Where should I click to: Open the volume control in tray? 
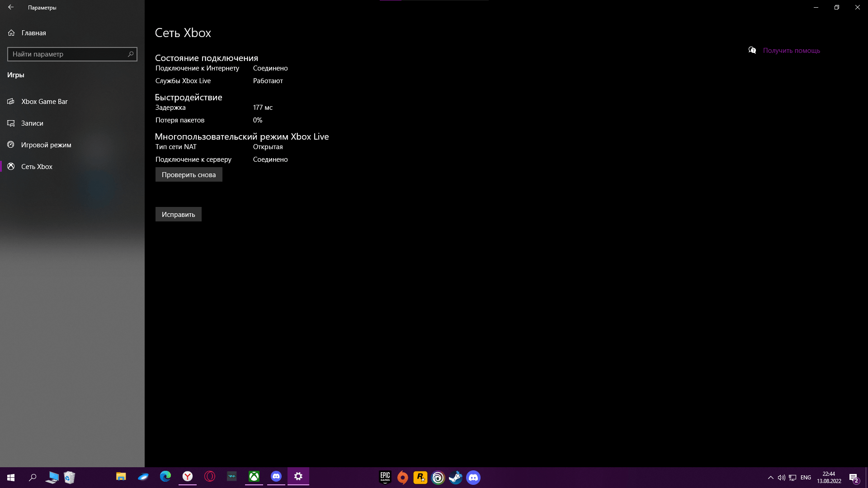click(782, 478)
